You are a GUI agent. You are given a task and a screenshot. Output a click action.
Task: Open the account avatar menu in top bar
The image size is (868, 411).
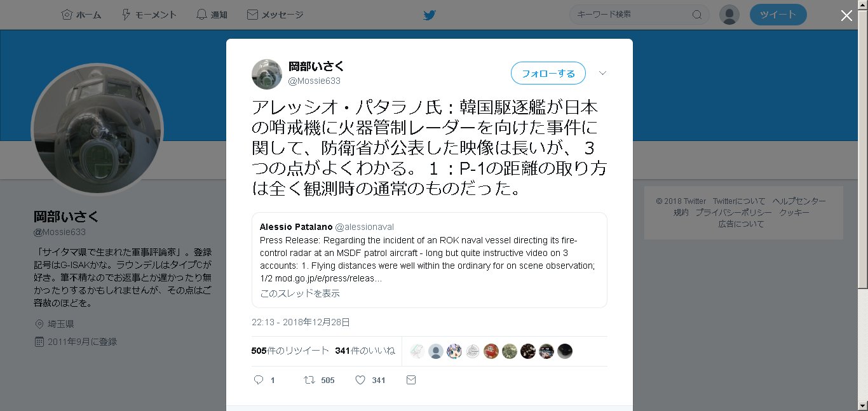729,15
